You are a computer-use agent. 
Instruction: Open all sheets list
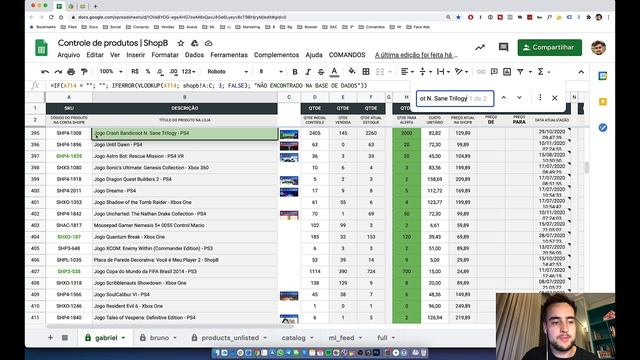point(65,338)
